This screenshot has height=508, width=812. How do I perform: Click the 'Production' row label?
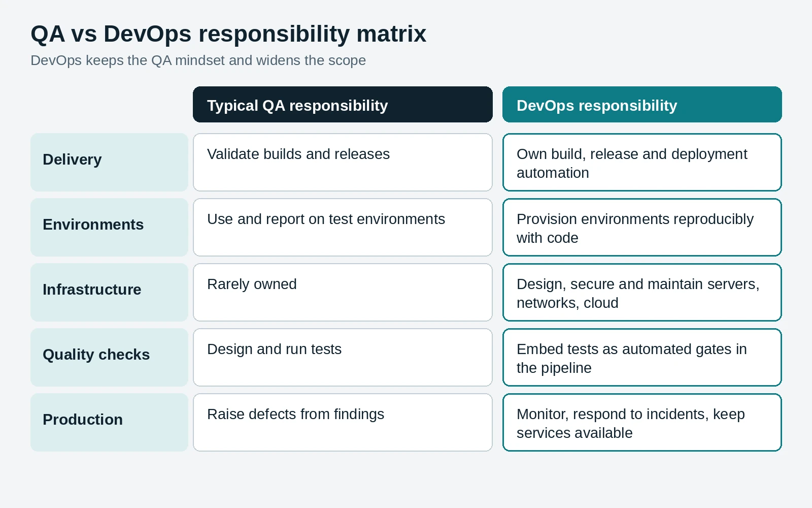109,423
